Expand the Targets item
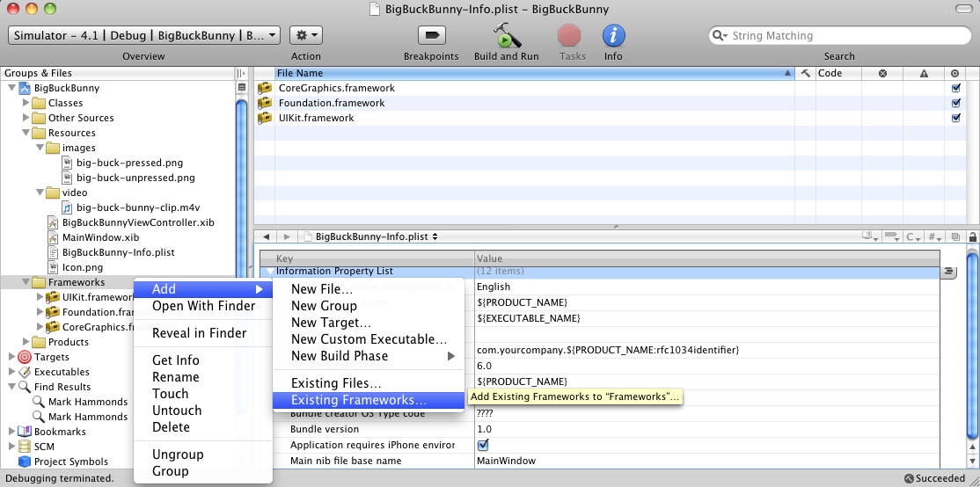This screenshot has height=487, width=980. pyautogui.click(x=11, y=357)
